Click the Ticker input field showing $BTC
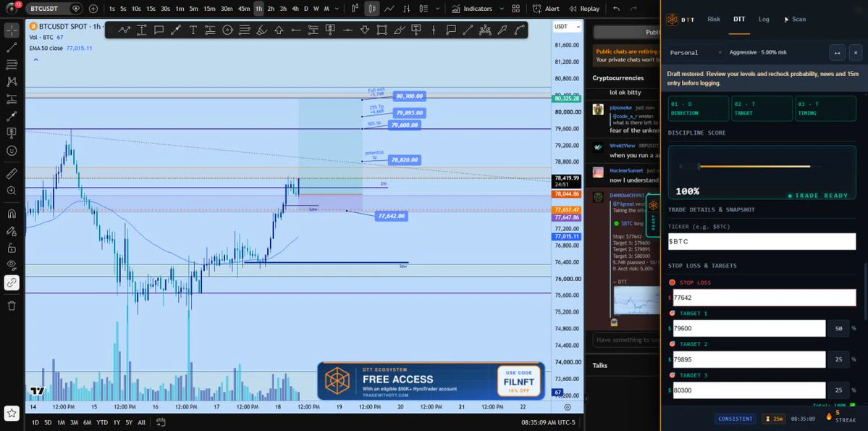Image resolution: width=868 pixels, height=431 pixels. 762,241
